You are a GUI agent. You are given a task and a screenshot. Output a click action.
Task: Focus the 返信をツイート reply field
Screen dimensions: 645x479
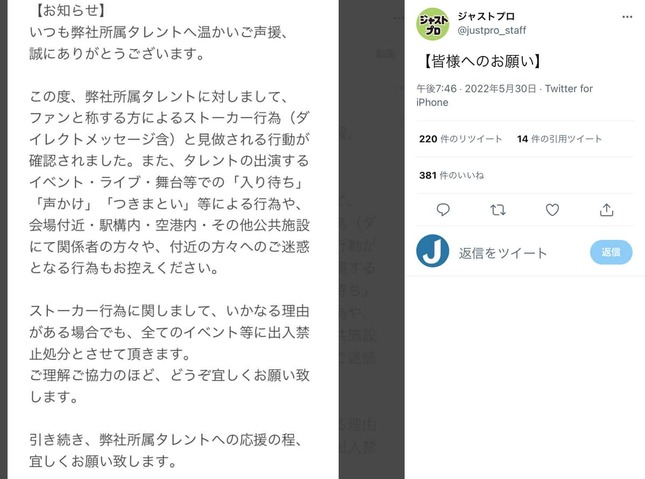click(503, 253)
